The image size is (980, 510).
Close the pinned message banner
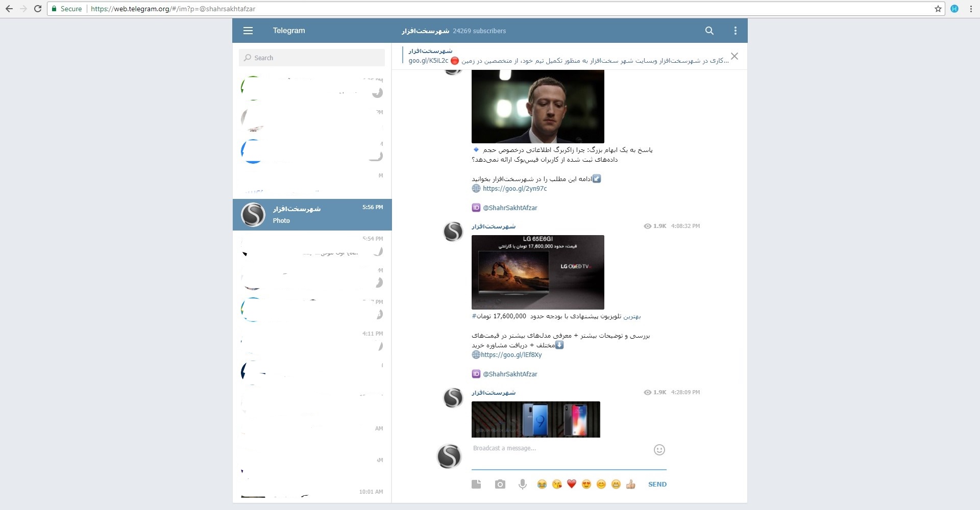[x=734, y=56]
